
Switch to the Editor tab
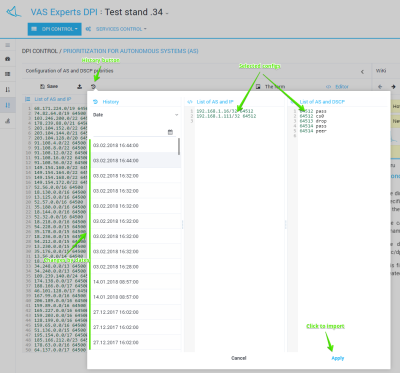[x=337, y=87]
